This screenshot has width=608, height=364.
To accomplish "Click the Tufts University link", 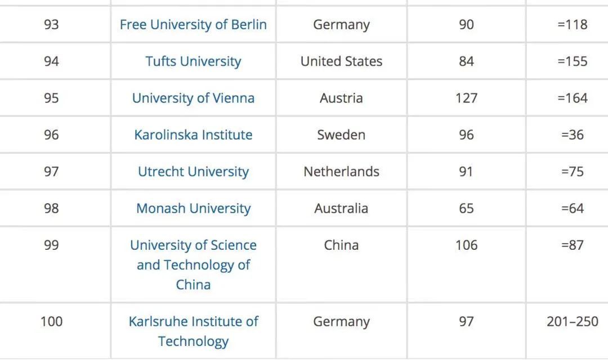I will point(193,61).
